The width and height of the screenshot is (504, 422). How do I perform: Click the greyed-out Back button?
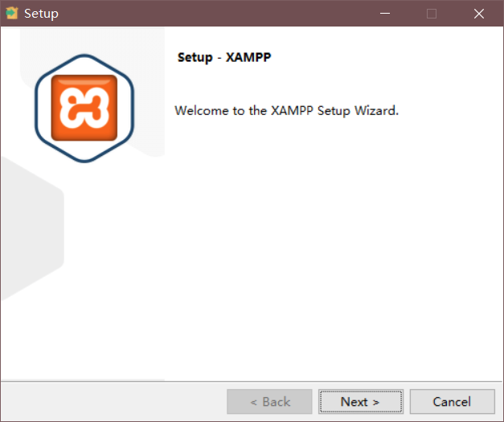[x=269, y=402]
